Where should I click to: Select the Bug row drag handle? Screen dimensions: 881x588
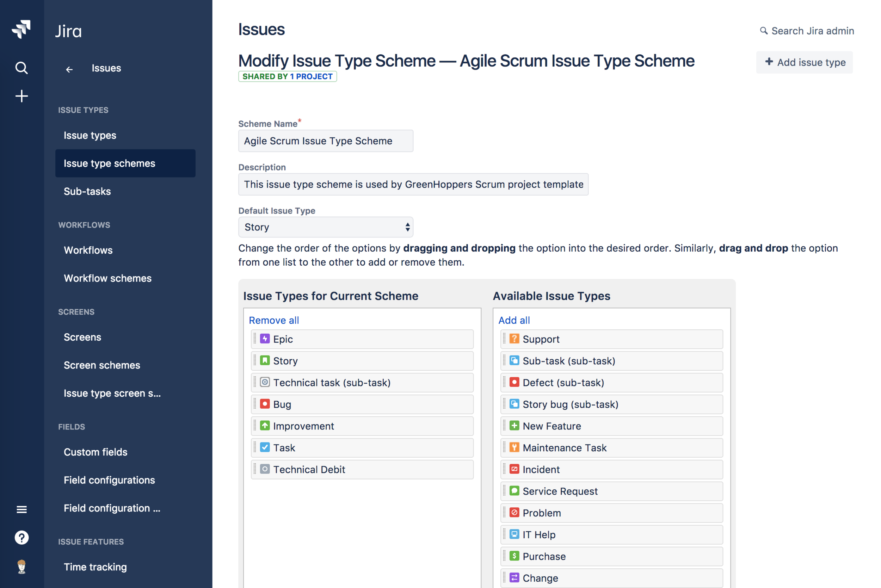click(255, 404)
